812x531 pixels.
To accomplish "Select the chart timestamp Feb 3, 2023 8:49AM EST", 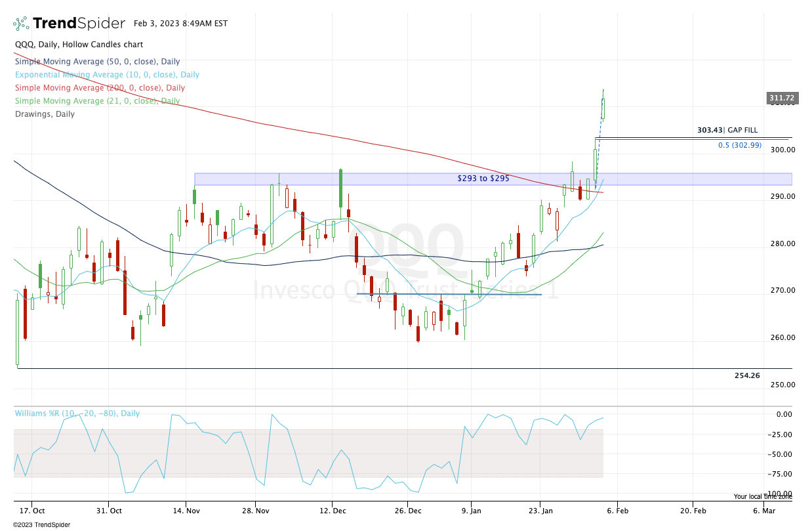I will (x=180, y=24).
